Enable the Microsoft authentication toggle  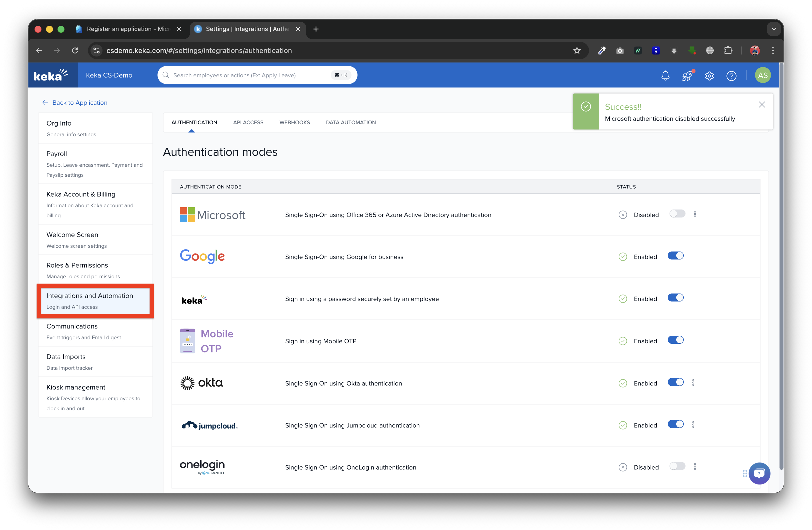(677, 214)
